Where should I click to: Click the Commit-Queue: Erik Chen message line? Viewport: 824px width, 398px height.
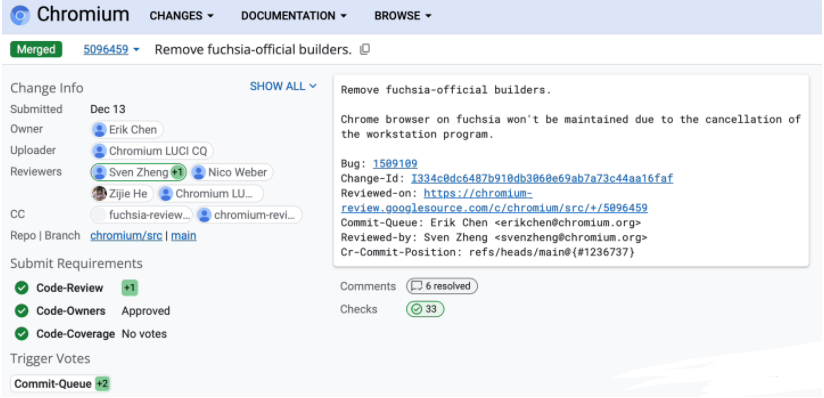click(491, 222)
